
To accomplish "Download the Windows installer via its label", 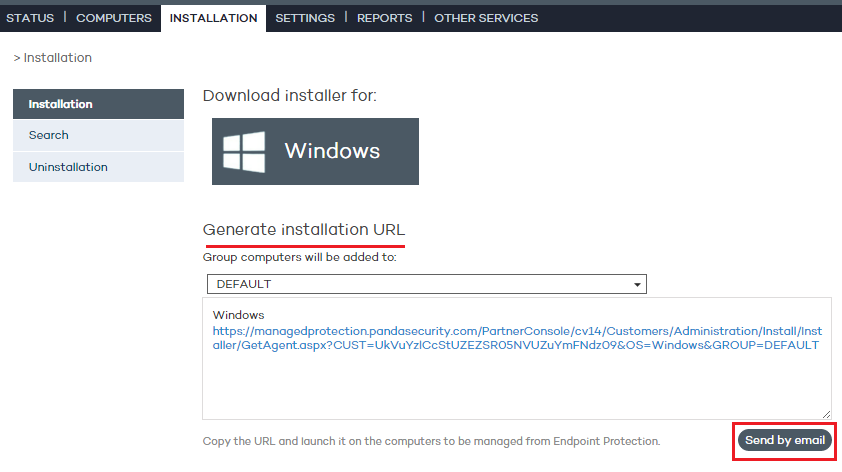I will point(332,151).
